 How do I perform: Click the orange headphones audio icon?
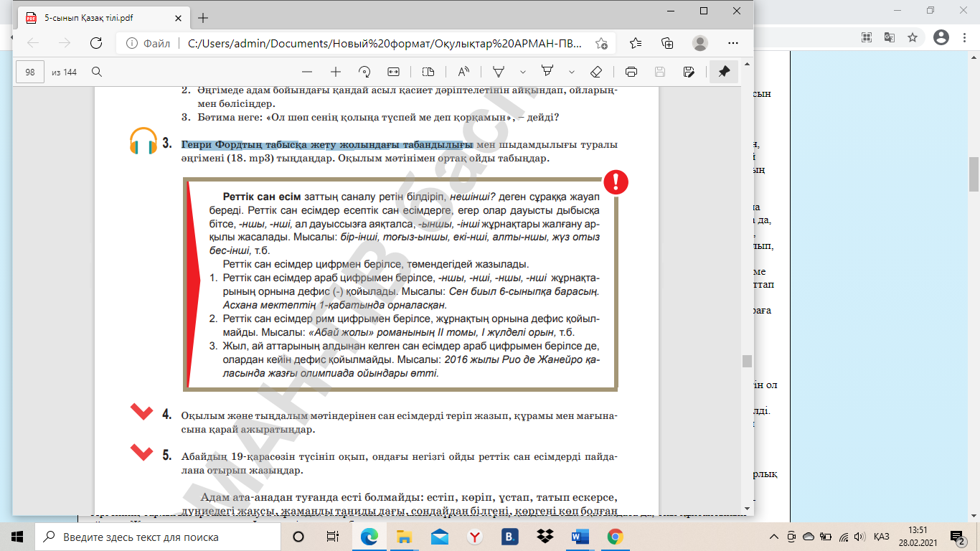[143, 141]
